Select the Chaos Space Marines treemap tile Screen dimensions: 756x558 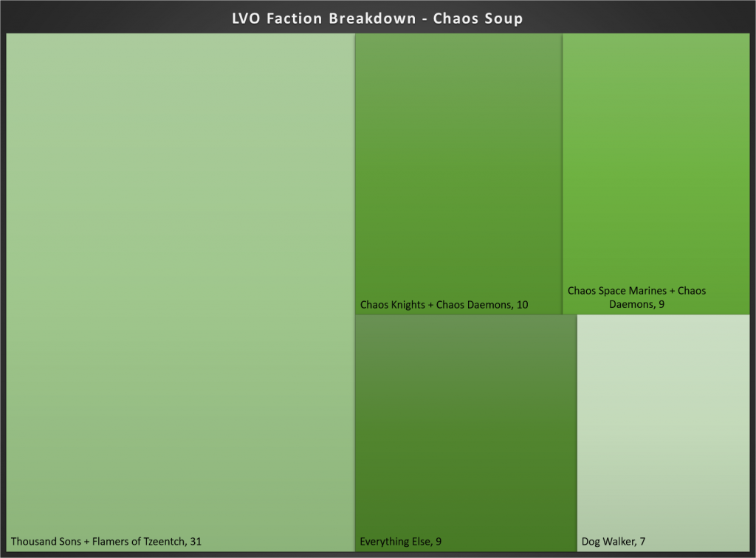656,155
